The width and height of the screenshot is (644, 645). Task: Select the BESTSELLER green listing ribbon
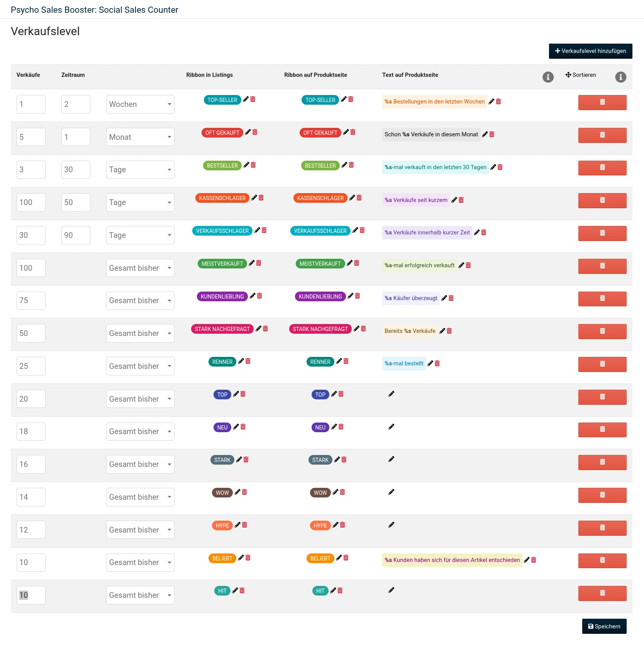[222, 165]
